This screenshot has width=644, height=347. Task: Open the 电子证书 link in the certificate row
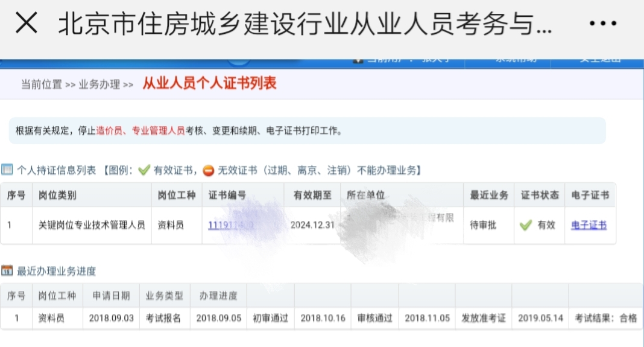(589, 225)
